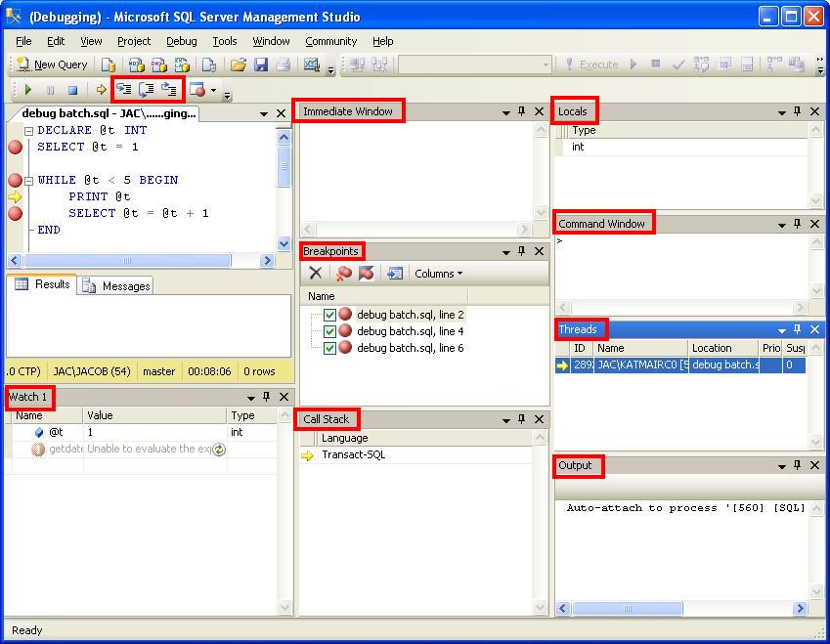Click the Print icon in toolbar
Viewport: 830px width, 644px height.
coord(284,64)
